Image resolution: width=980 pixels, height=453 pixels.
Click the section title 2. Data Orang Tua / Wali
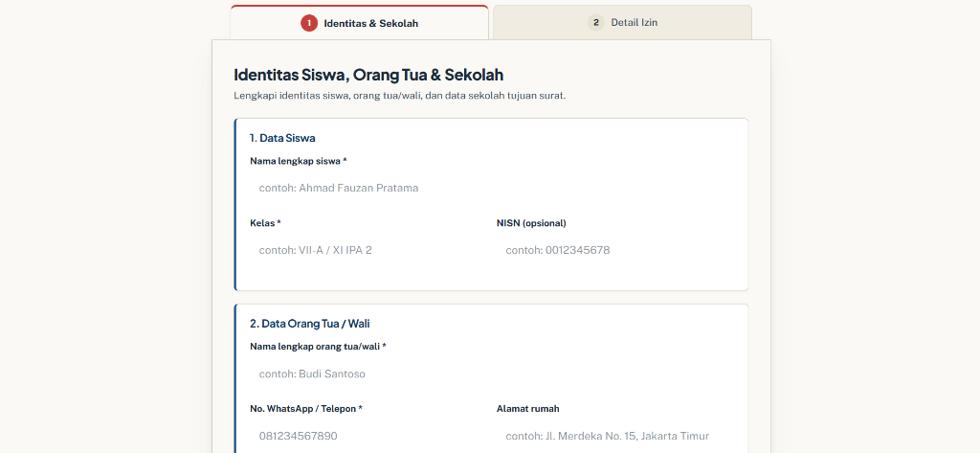click(310, 324)
